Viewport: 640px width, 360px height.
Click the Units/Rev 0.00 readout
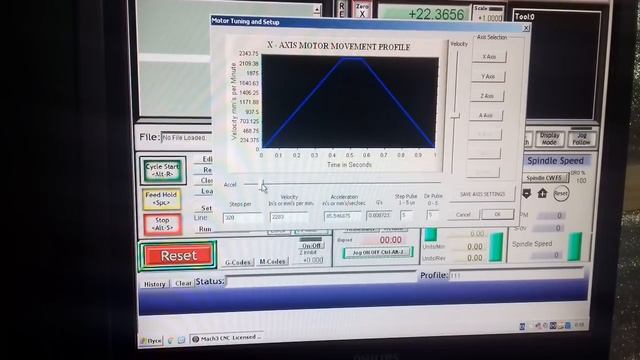pos(469,258)
